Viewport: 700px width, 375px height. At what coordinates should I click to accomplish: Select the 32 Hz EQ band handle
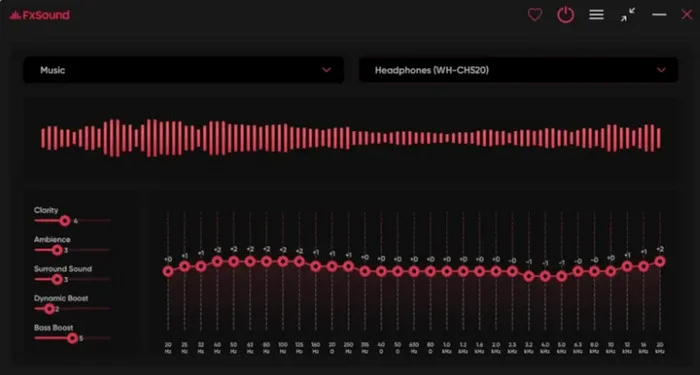click(201, 267)
